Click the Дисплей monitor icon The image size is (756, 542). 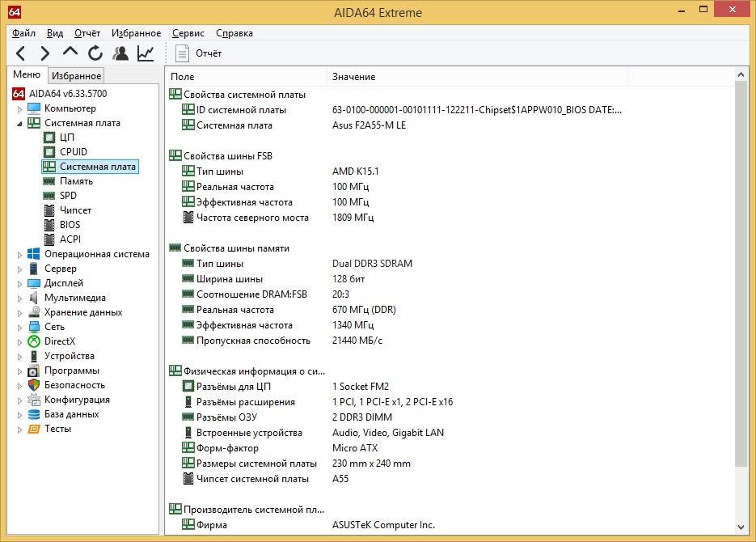click(x=34, y=283)
